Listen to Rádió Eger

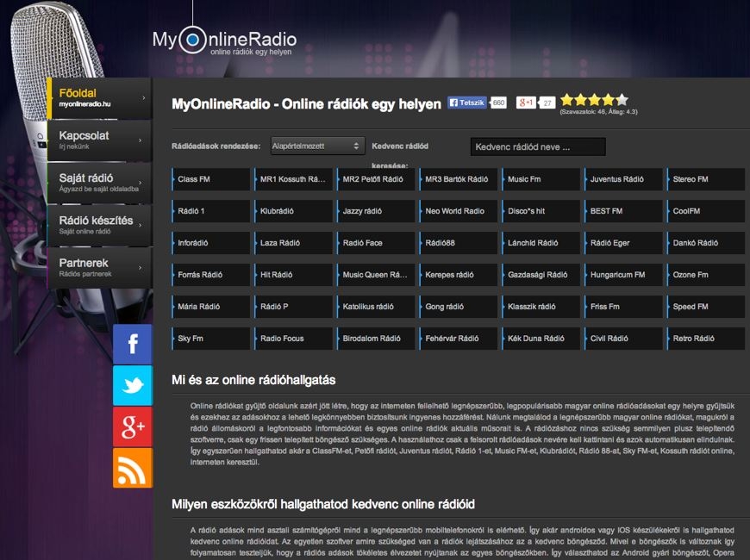pos(623,243)
